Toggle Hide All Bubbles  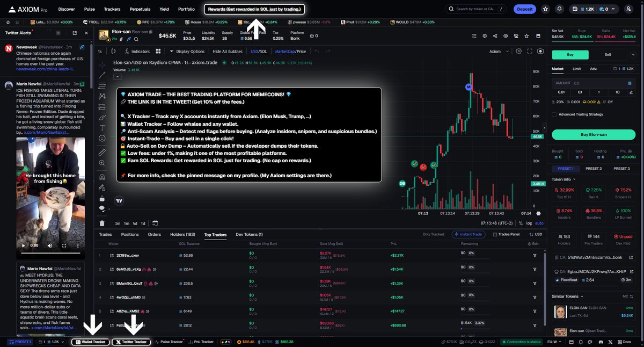pyautogui.click(x=228, y=52)
